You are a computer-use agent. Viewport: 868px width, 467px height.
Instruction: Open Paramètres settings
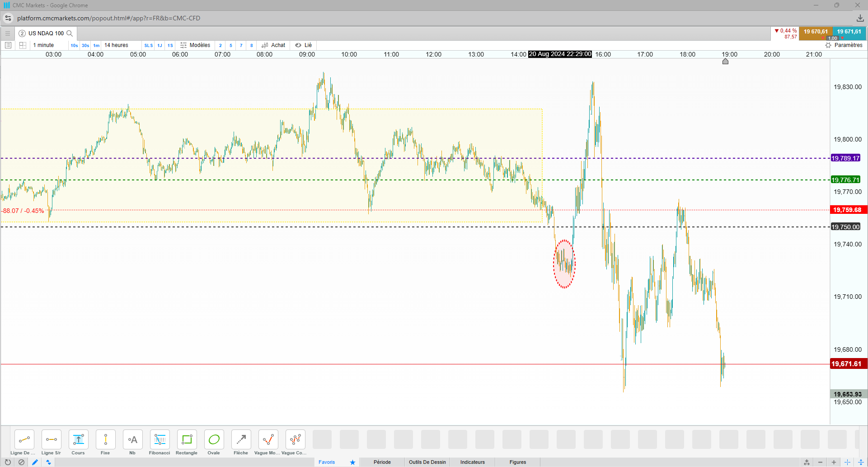pyautogui.click(x=844, y=45)
